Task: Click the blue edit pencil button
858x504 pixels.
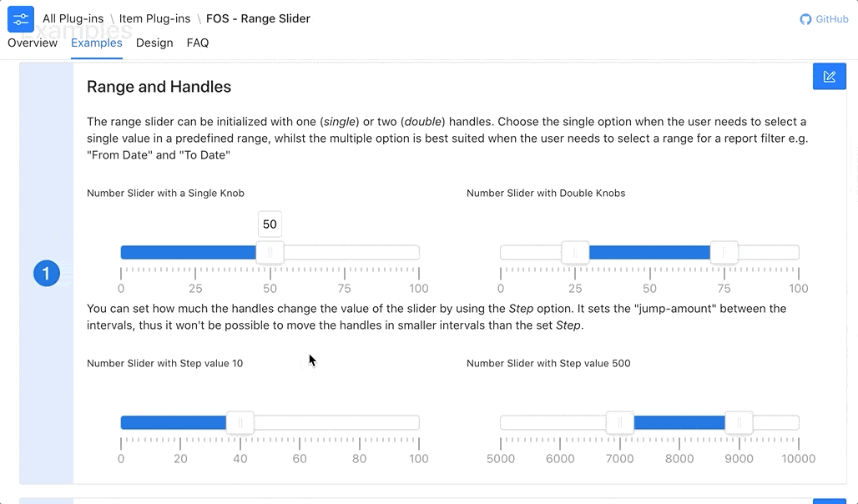Action: coord(829,77)
